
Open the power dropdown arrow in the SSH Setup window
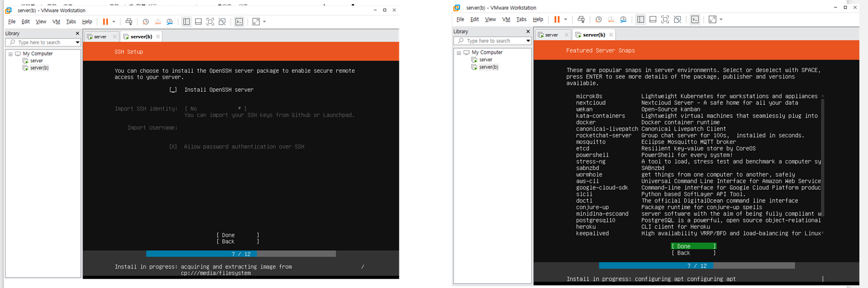coord(114,22)
